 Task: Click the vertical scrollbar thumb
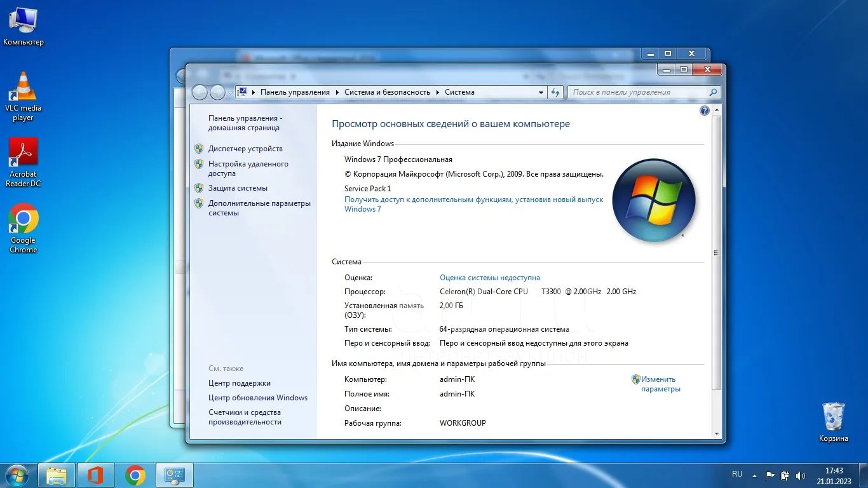[x=717, y=252]
